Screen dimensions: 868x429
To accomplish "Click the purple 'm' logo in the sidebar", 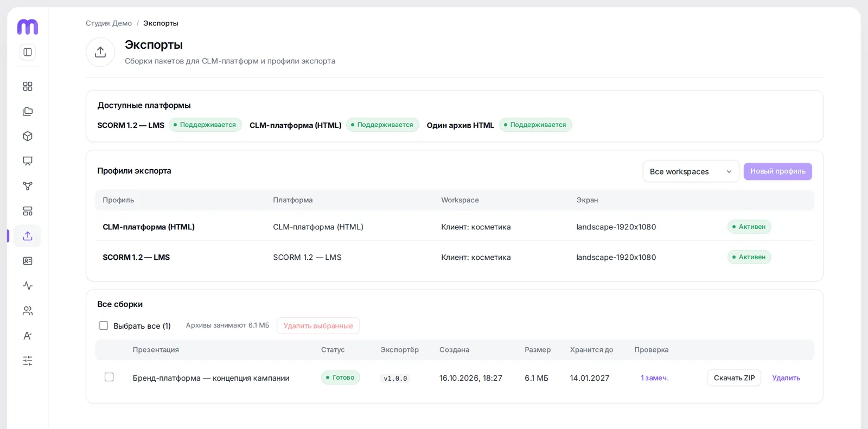I will [x=28, y=27].
